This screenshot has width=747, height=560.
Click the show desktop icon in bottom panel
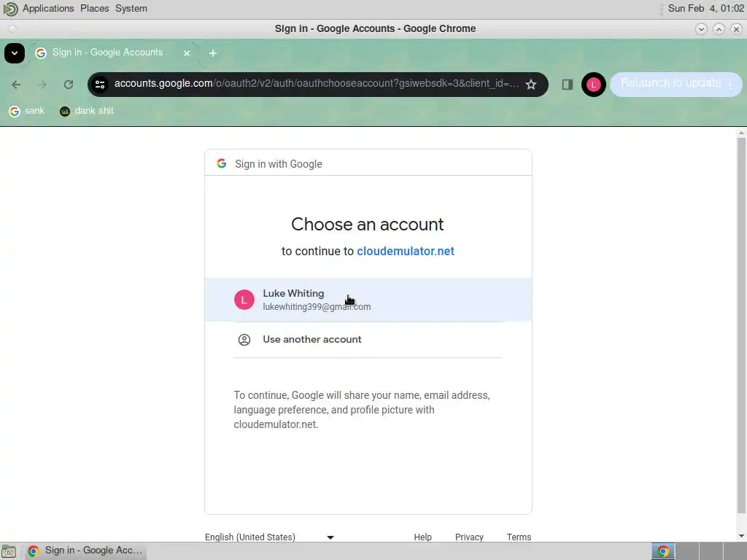tap(9, 551)
